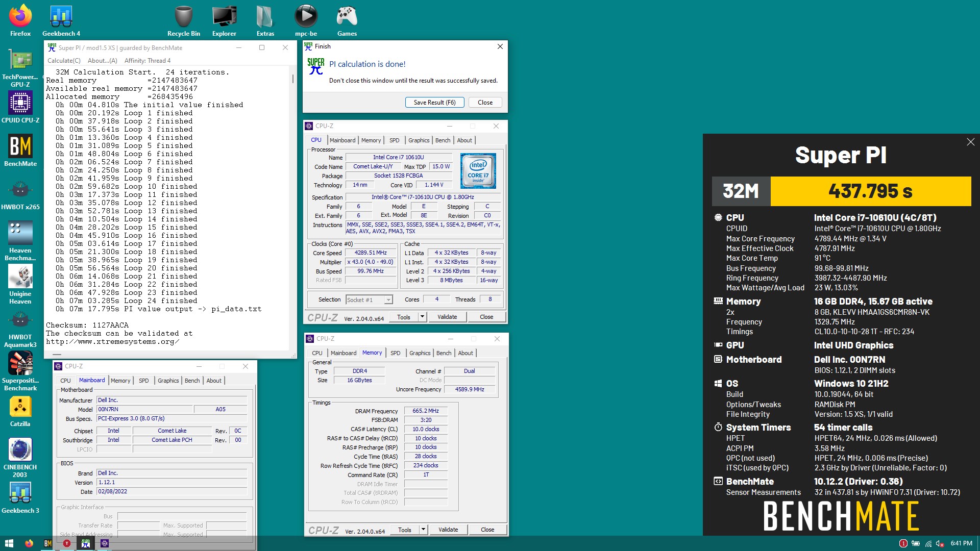980x551 pixels.
Task: Open the Games desktop shortcut
Action: [x=347, y=20]
